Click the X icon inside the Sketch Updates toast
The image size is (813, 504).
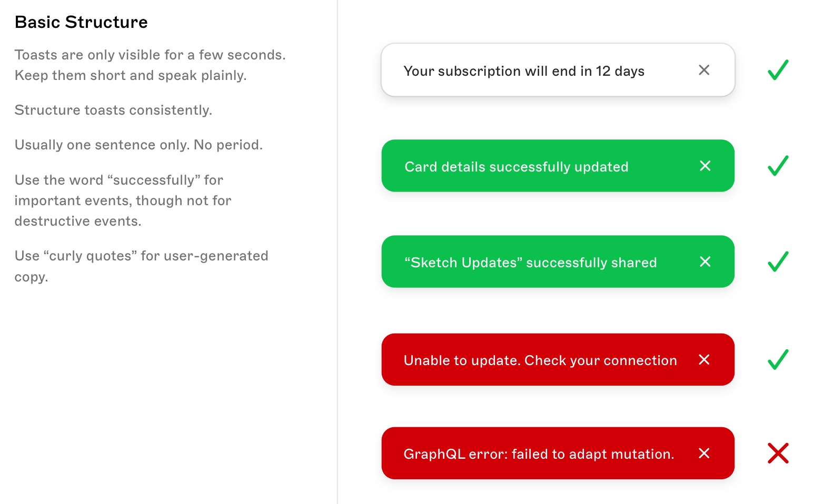click(705, 261)
